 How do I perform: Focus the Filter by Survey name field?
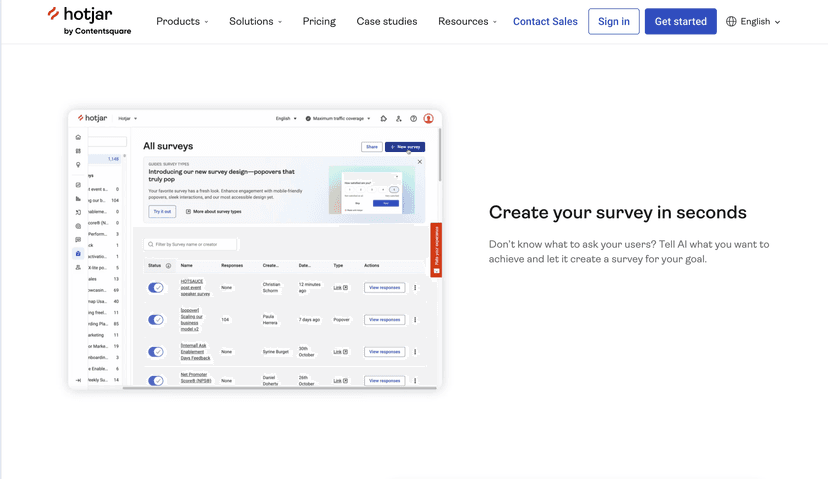pos(191,245)
